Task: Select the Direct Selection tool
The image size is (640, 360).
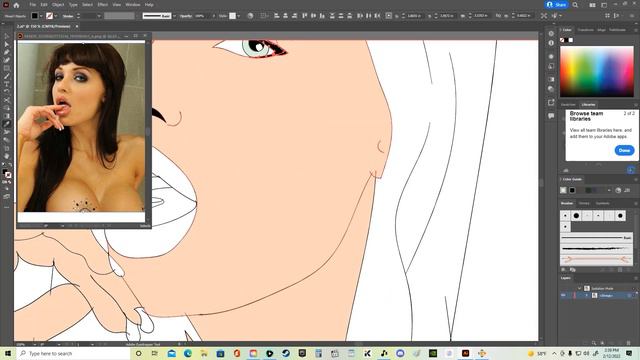Action: [7, 44]
